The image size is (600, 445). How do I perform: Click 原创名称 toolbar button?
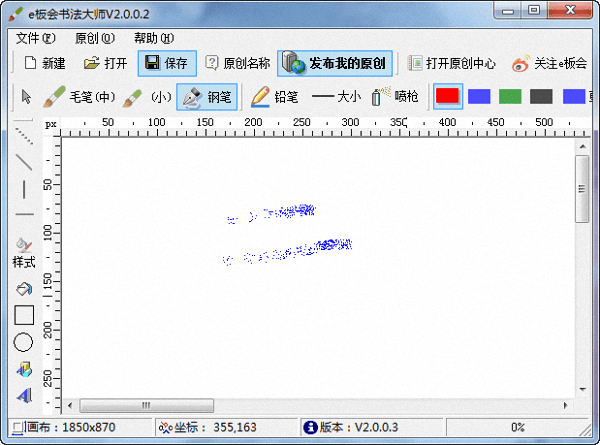[237, 63]
